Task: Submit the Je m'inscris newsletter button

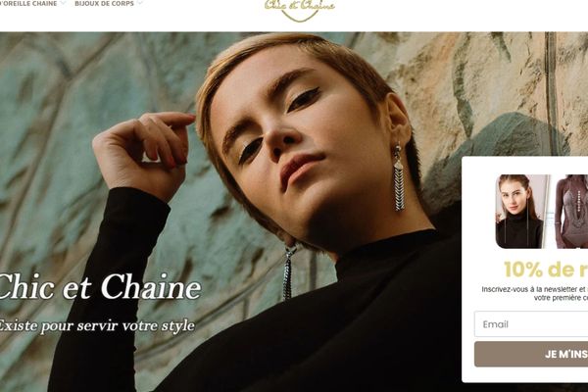Action: click(531, 354)
